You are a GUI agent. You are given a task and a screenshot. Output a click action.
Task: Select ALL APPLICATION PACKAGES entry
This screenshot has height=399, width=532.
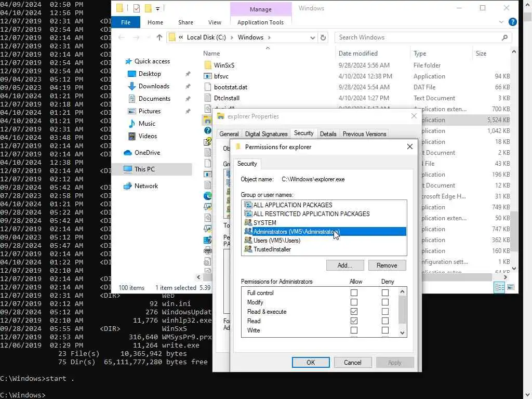click(x=324, y=205)
